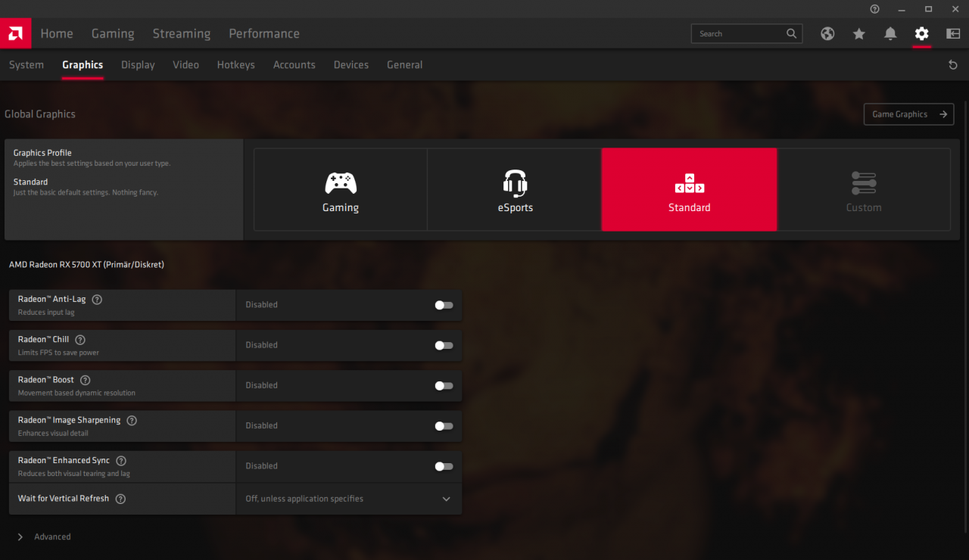Open favorites star icon
Viewport: 969px width, 560px height.
pos(858,33)
